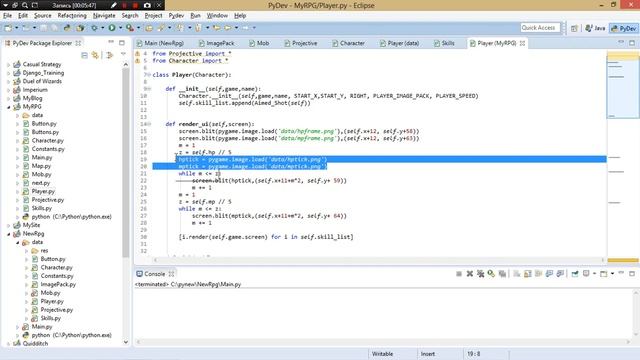Maximize the PyDev Package Explorer view
Viewport: 640px width, 360px height.
pyautogui.click(x=122, y=42)
